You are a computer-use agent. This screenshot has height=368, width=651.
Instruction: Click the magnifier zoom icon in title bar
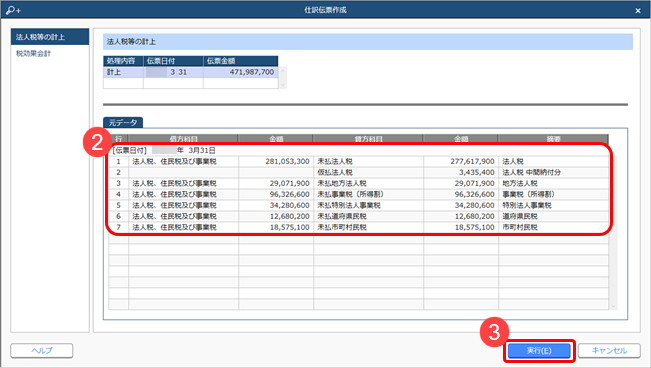pos(13,10)
